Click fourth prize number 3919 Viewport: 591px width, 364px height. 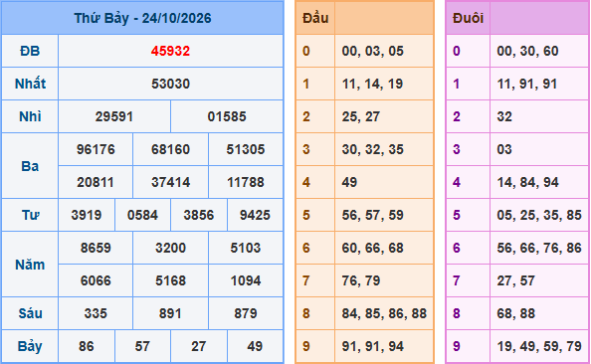(x=87, y=215)
